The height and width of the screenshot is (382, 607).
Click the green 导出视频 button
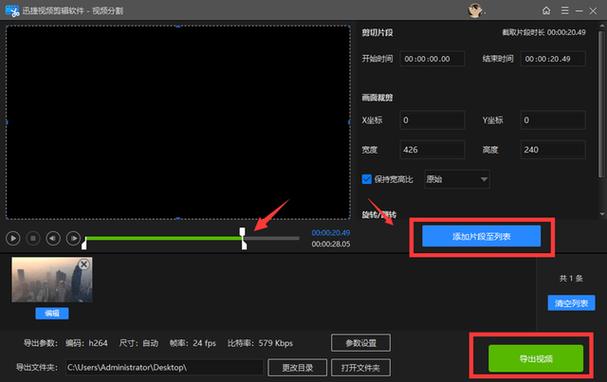point(536,358)
